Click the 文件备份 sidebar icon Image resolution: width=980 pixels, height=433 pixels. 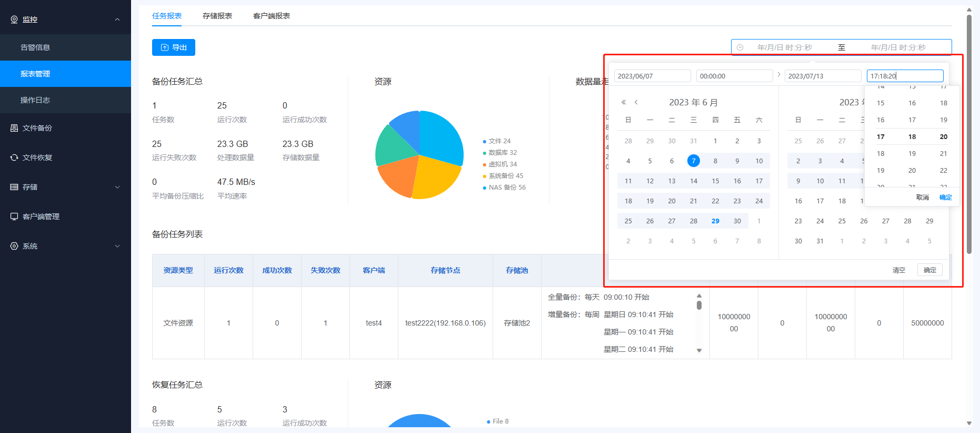(x=14, y=128)
